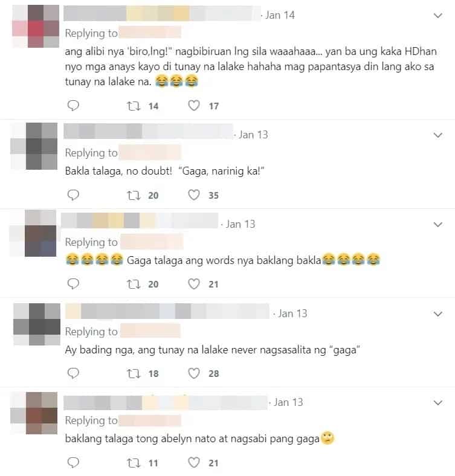This screenshot has height=476, width=455.
Task: Retweet the "baklang talaga tong abelyn" tweet
Action: [134, 463]
